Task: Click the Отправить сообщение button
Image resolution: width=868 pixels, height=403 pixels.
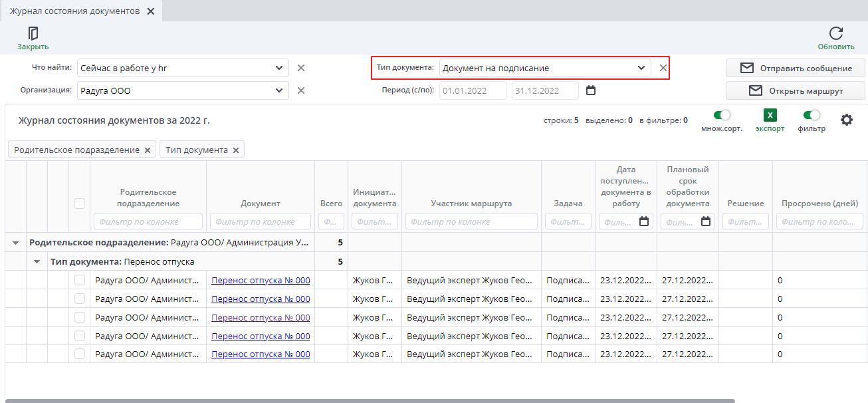Action: point(795,68)
